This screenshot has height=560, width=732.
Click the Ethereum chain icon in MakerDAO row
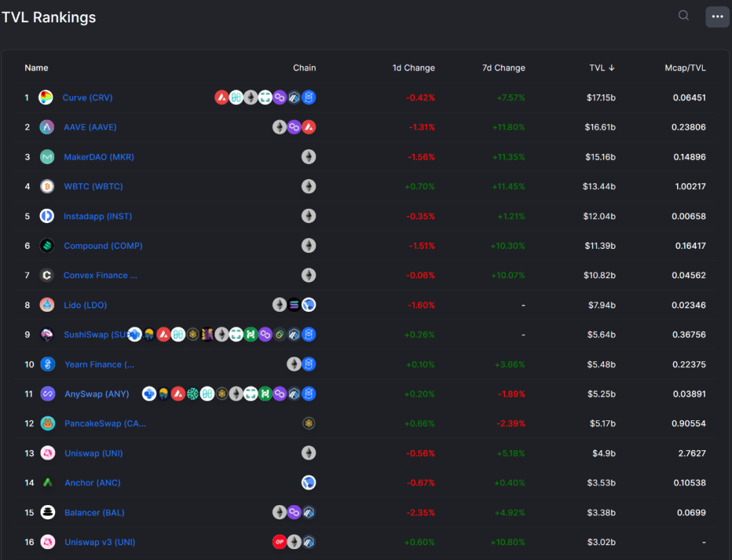pyautogui.click(x=308, y=157)
